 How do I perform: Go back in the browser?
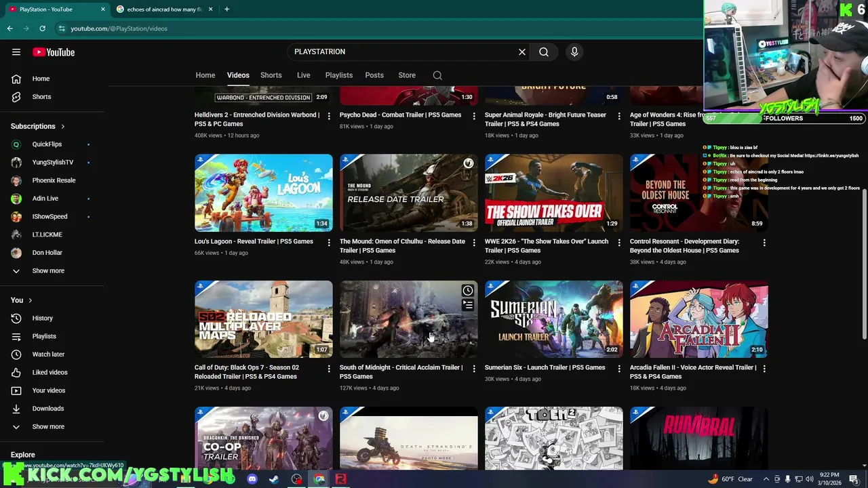tap(10, 28)
